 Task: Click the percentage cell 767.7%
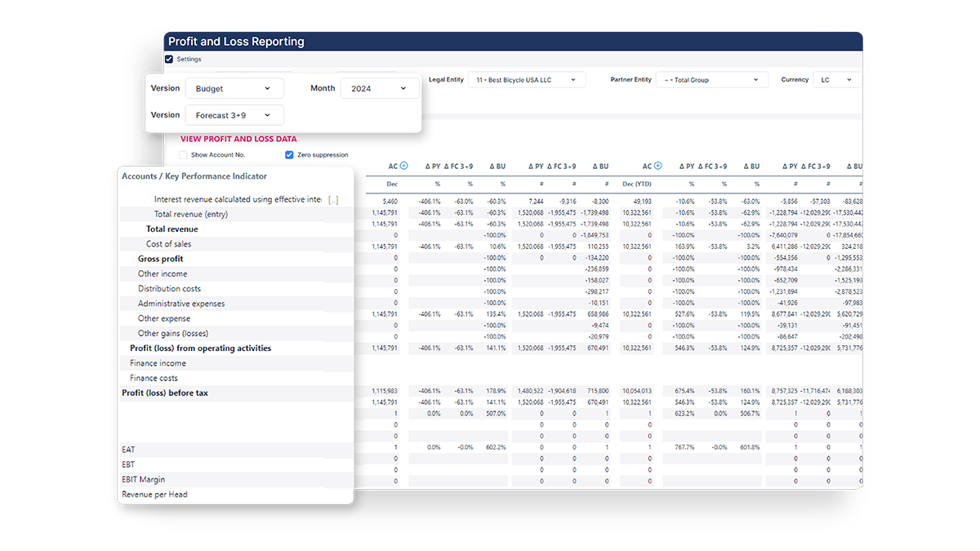click(684, 447)
